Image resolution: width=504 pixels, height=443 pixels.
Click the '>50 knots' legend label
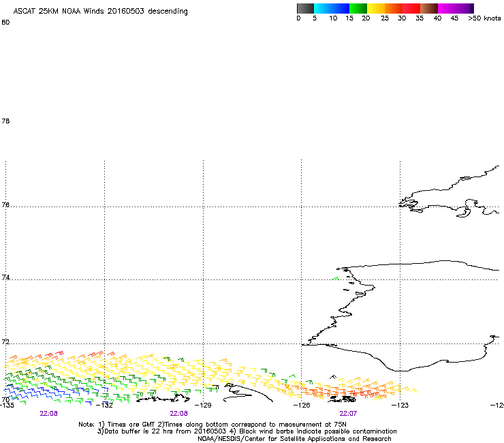tap(484, 18)
